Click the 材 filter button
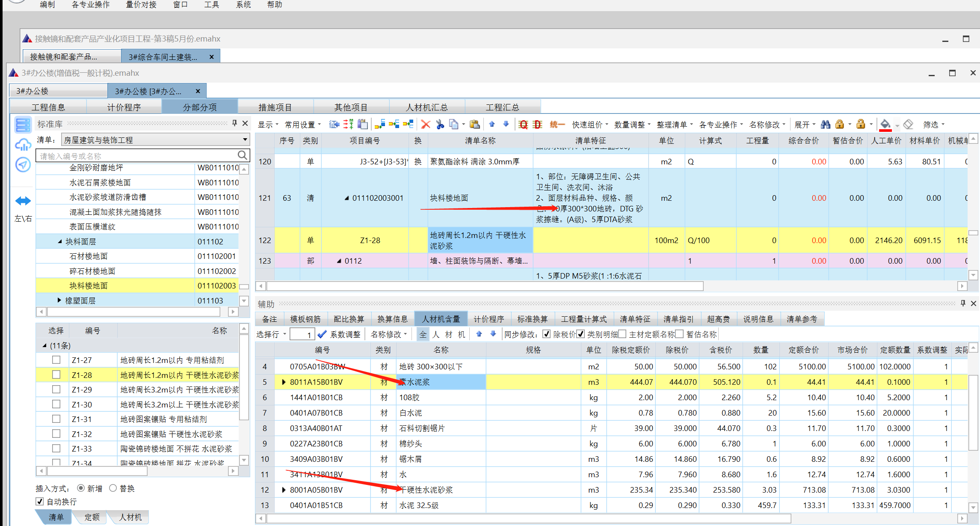 [449, 334]
